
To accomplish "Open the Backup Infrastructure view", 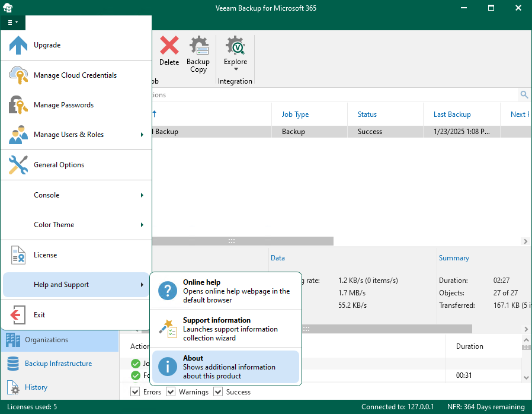I will tap(58, 364).
